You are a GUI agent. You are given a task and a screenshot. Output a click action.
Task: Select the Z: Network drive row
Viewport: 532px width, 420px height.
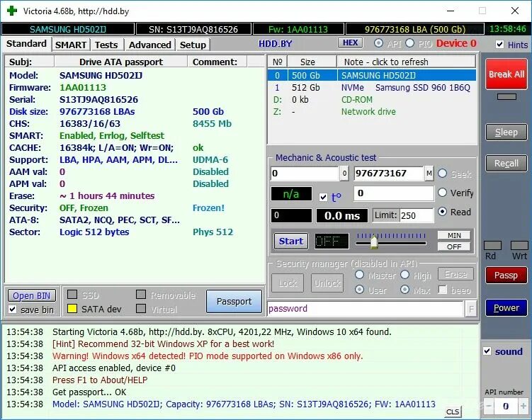(372, 112)
